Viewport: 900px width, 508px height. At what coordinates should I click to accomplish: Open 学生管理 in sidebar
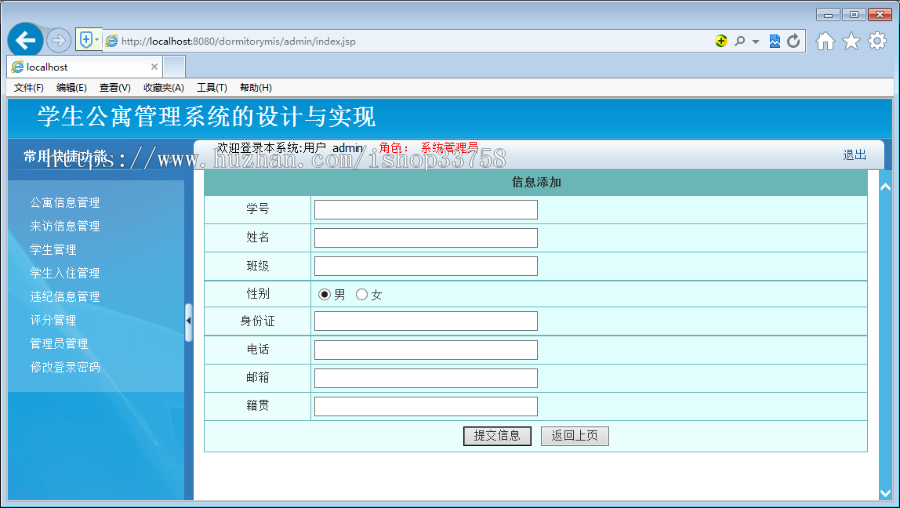pyautogui.click(x=53, y=250)
